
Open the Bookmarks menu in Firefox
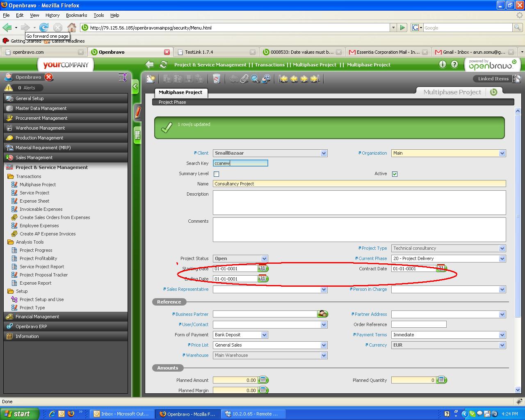point(76,15)
